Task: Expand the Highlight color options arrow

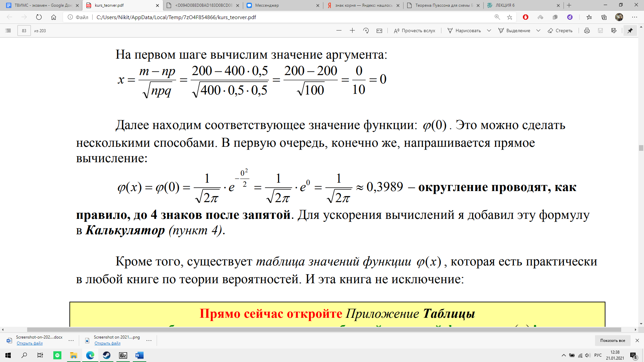Action: 538,31
